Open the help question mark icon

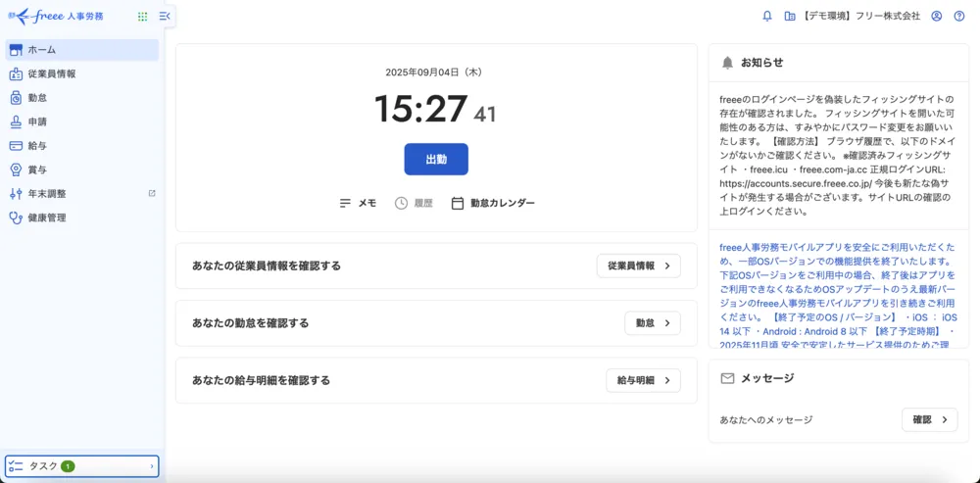(x=959, y=17)
